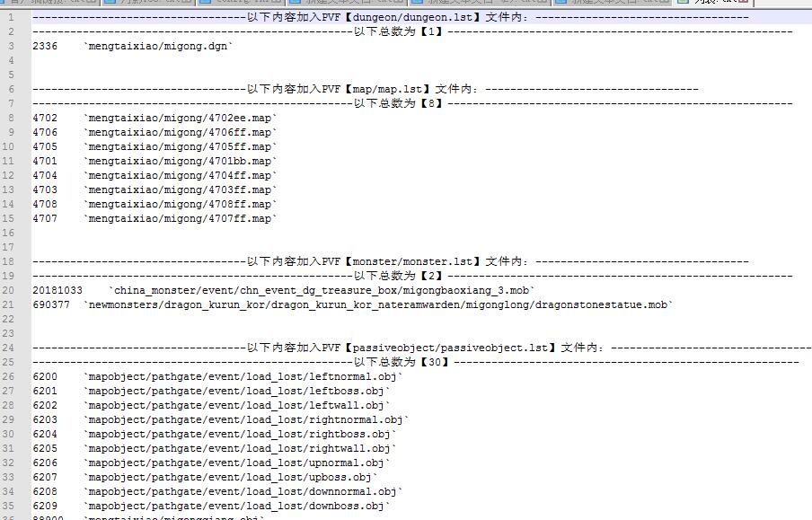Viewport: 812px width, 520px height.
Task: Click the ID number 20181033
Action: click(x=57, y=290)
